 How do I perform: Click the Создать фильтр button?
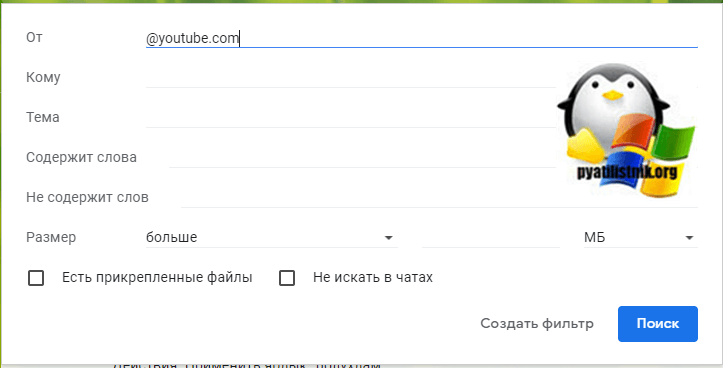point(537,324)
